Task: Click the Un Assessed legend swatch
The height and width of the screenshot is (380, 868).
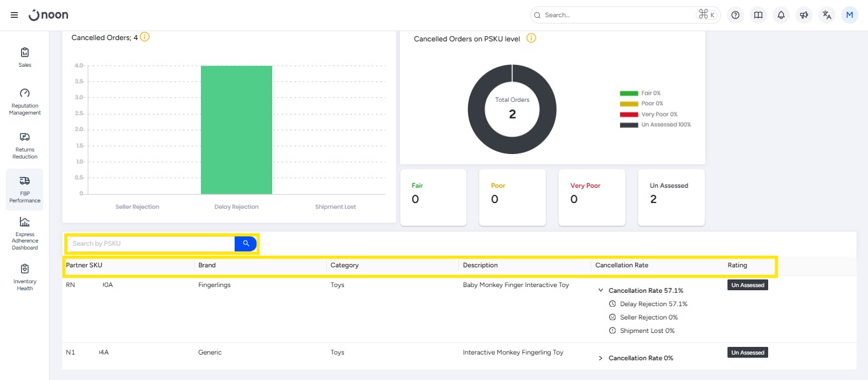Action: pyautogui.click(x=628, y=125)
